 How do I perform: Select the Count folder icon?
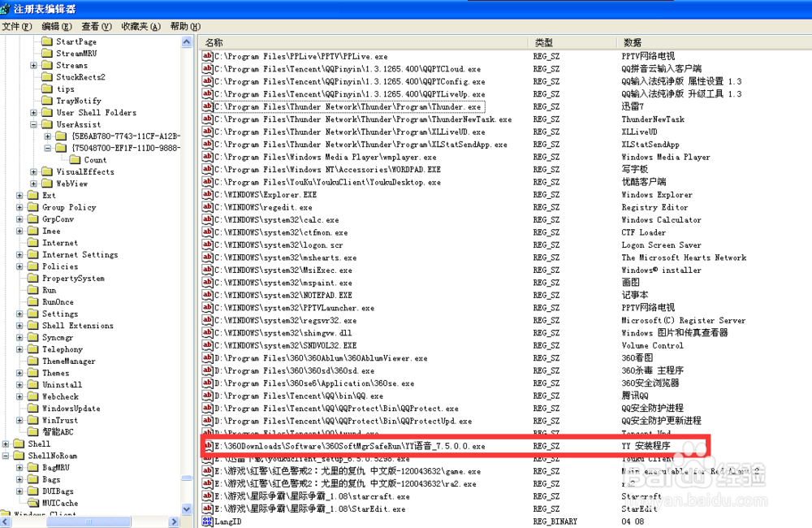(75, 159)
